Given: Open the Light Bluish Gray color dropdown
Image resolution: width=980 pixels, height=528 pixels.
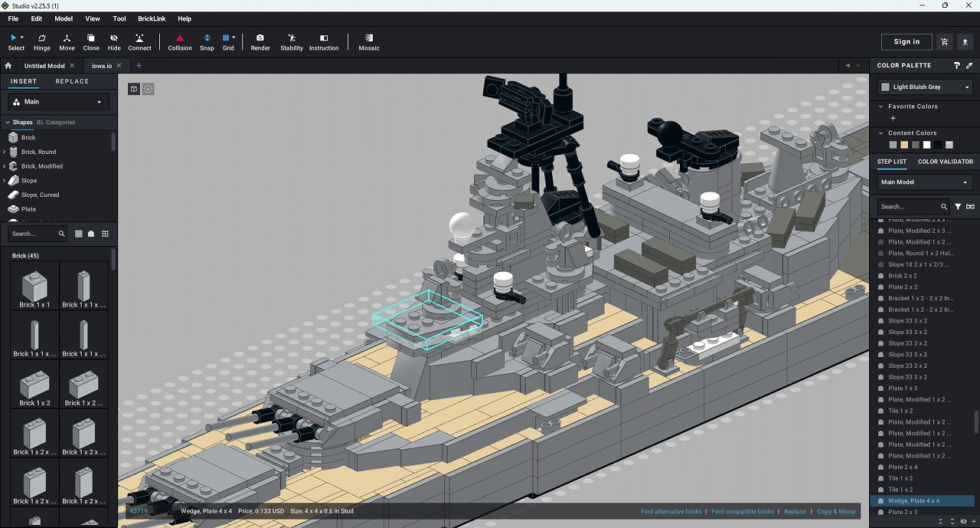Looking at the screenshot, I should click(925, 87).
